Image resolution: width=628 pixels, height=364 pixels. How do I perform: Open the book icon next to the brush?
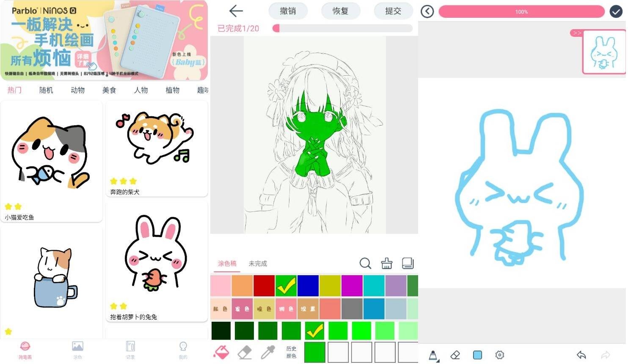coord(408,263)
